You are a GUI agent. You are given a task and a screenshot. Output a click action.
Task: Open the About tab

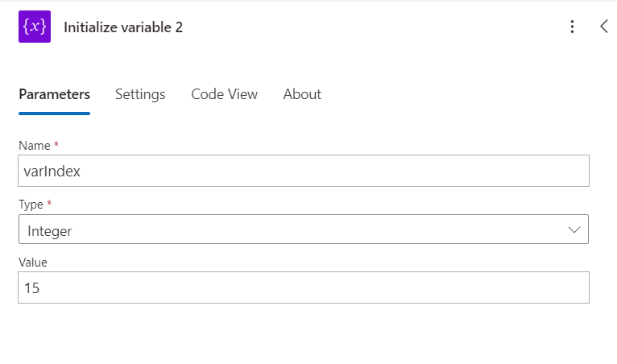[302, 94]
